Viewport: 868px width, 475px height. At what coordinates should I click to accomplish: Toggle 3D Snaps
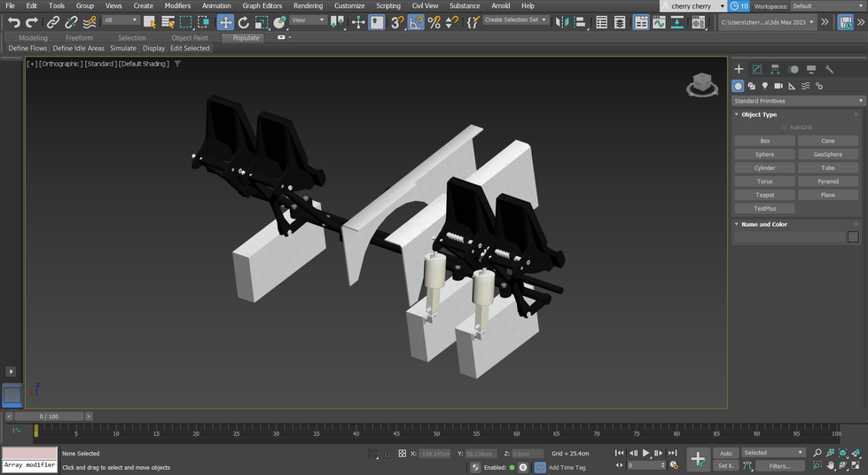pyautogui.click(x=397, y=22)
